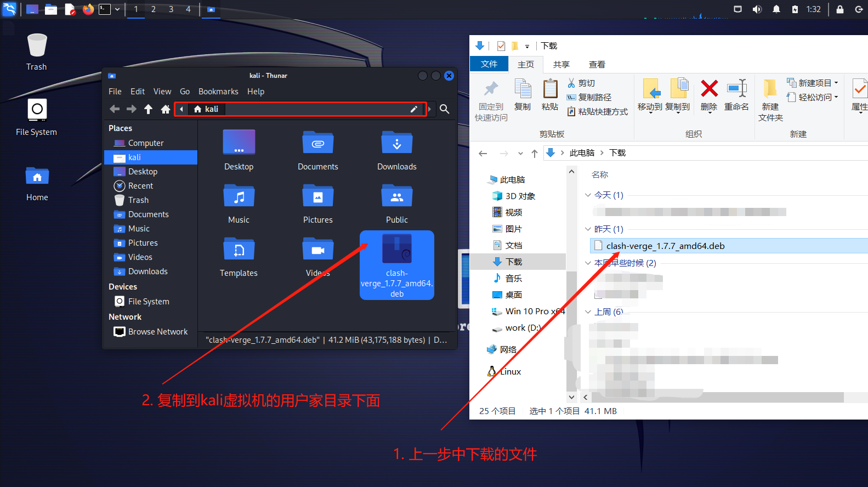This screenshot has height=487, width=868.
Task: Open the Kali applications menu icon
Action: pos(9,9)
